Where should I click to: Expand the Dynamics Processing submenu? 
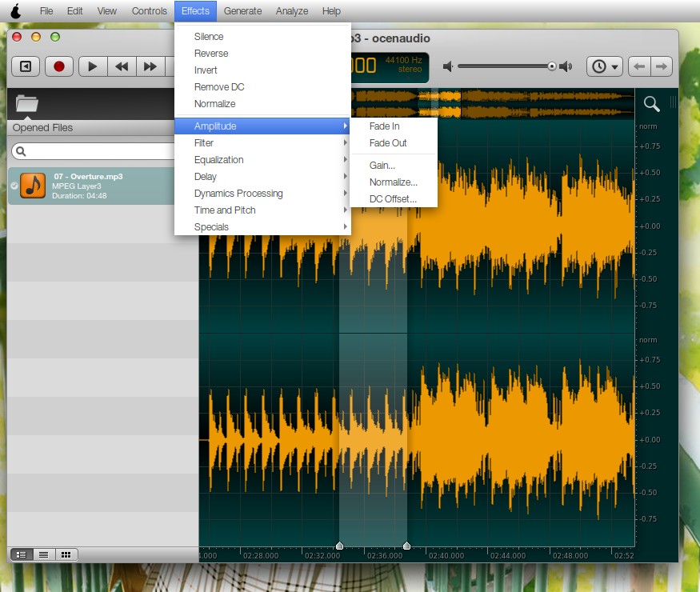(262, 194)
